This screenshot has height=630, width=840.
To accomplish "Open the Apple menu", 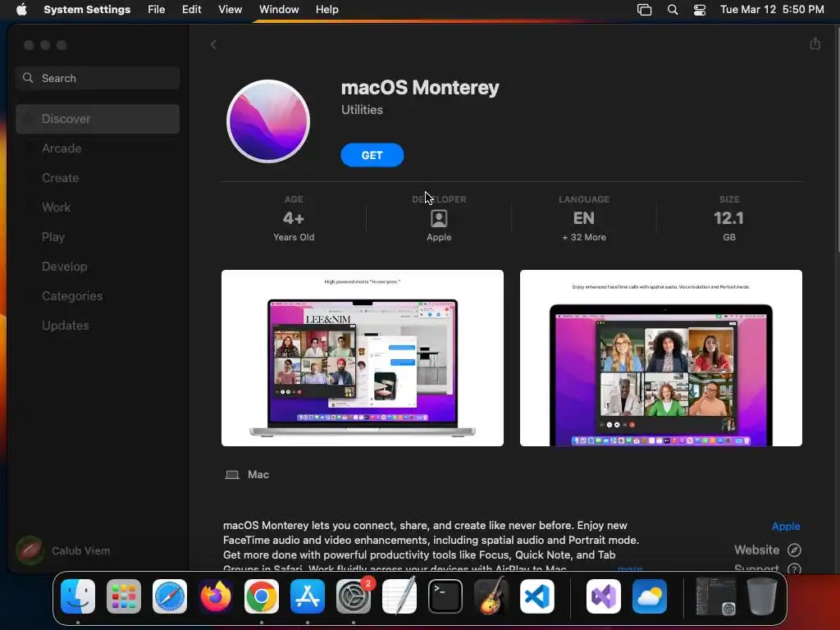I will (x=21, y=10).
